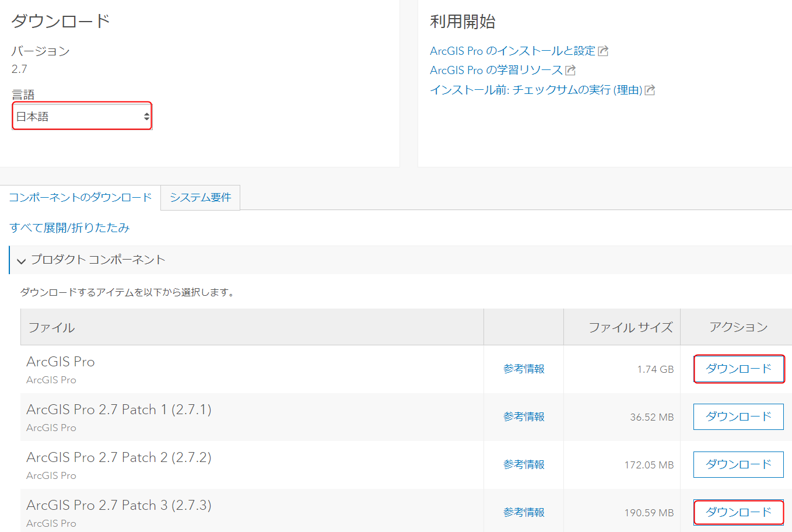This screenshot has height=532, width=792.
Task: Click the ダウンロード page heading
Action: point(61,21)
